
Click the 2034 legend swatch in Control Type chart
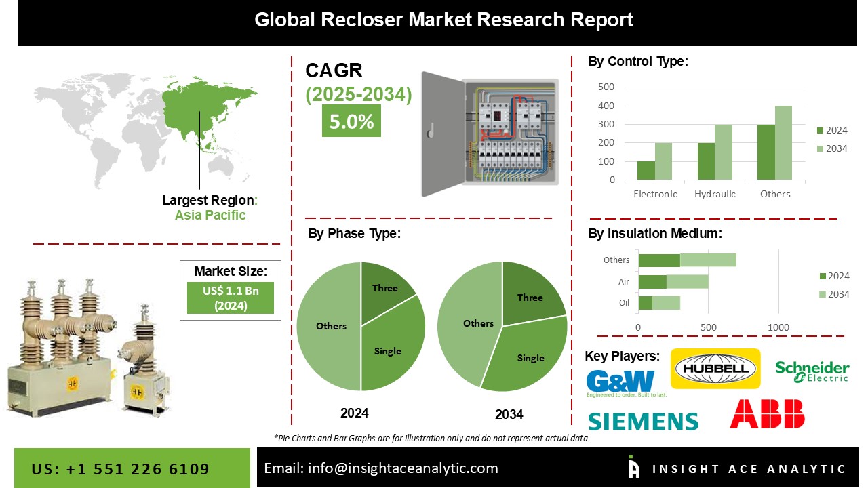[x=820, y=148]
